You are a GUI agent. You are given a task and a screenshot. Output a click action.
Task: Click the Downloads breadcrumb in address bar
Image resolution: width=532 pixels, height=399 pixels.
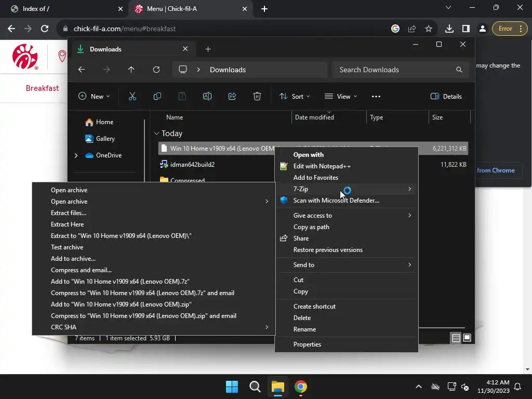click(x=228, y=70)
